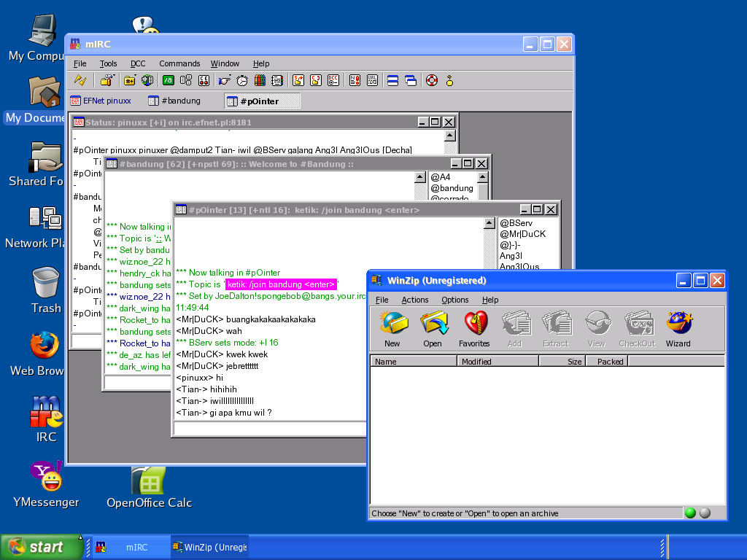The height and width of the screenshot is (560, 747).
Task: Select the OpenOffice Calc desktop icon
Action: coord(149,487)
